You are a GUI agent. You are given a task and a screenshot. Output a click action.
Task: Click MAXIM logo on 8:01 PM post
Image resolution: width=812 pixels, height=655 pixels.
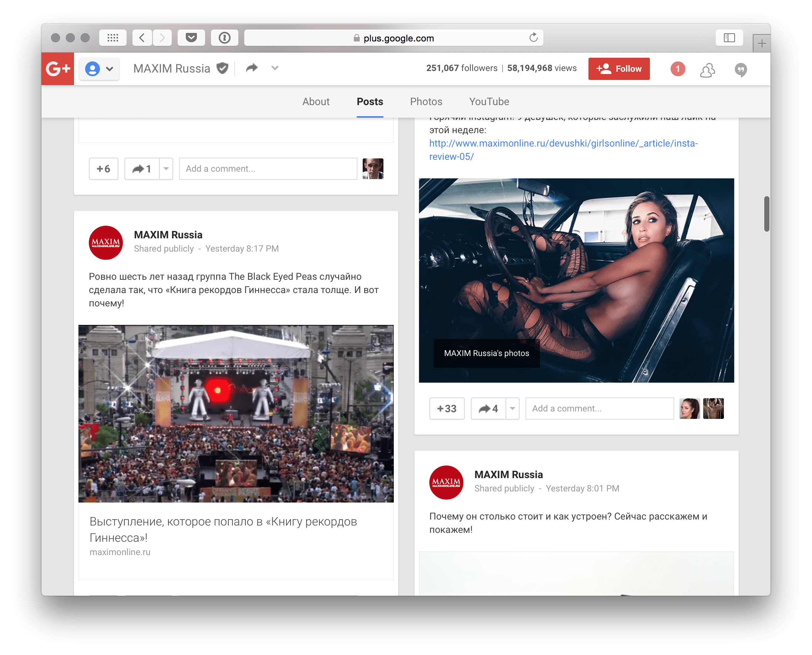click(446, 483)
